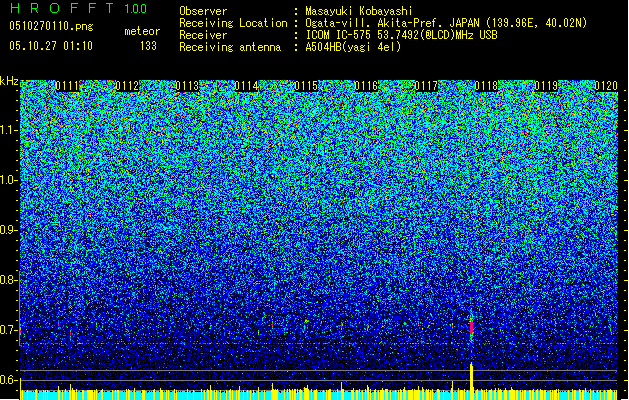Click the 'Receiving antenna' field label
Viewport: 629px width, 400px height.
(230, 47)
